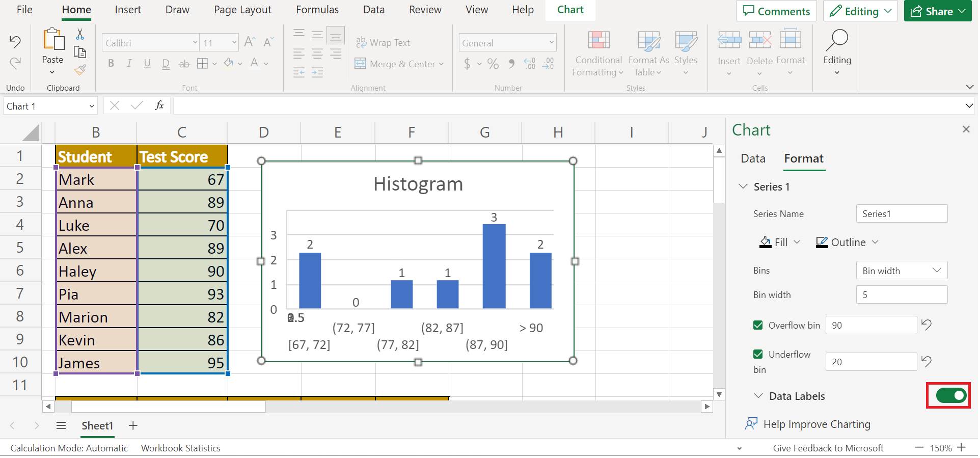Click the Editing magnifier icon in ribbon
Image resolution: width=980 pixels, height=458 pixels.
click(x=837, y=41)
